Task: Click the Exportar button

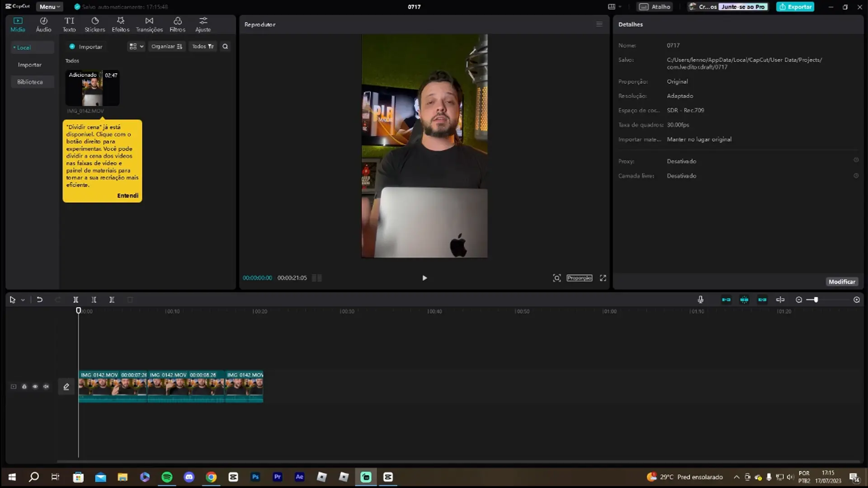Action: tap(795, 7)
